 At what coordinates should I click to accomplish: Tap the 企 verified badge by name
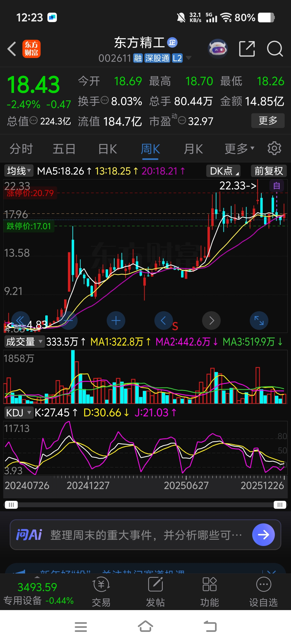[x=172, y=43]
